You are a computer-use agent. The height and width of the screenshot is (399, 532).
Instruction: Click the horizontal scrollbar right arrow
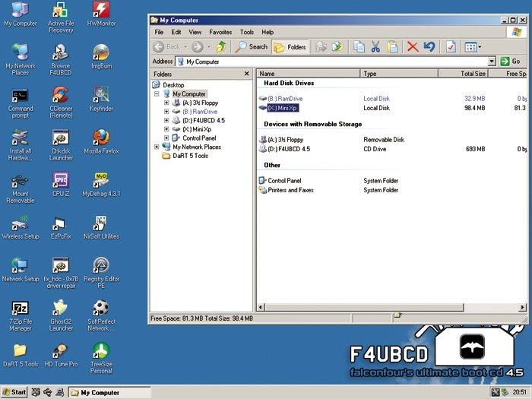point(523,307)
